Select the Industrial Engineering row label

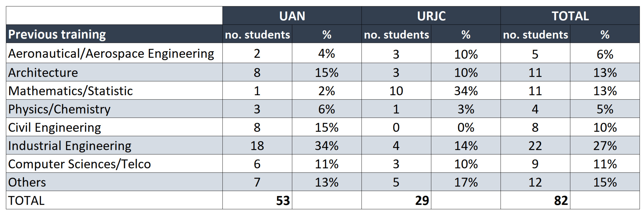[x=70, y=146]
